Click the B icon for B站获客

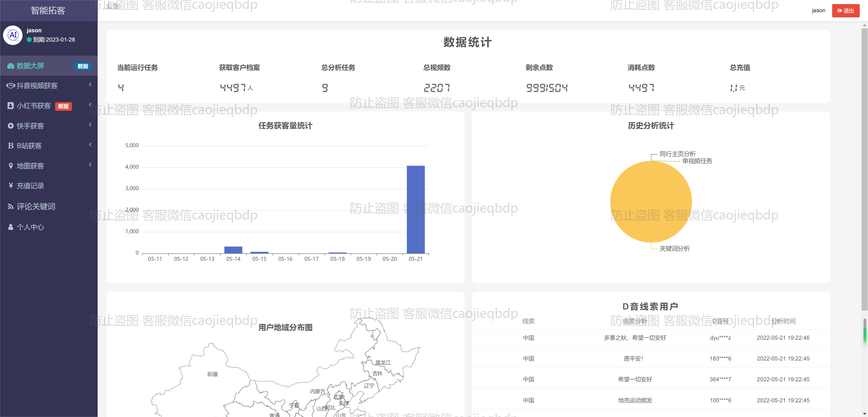pyautogui.click(x=11, y=146)
